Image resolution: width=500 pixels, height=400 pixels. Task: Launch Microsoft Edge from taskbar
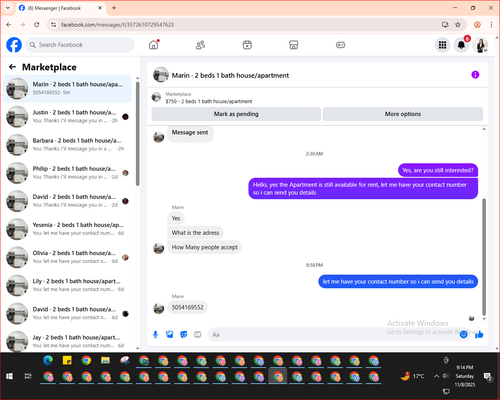pyautogui.click(x=48, y=360)
